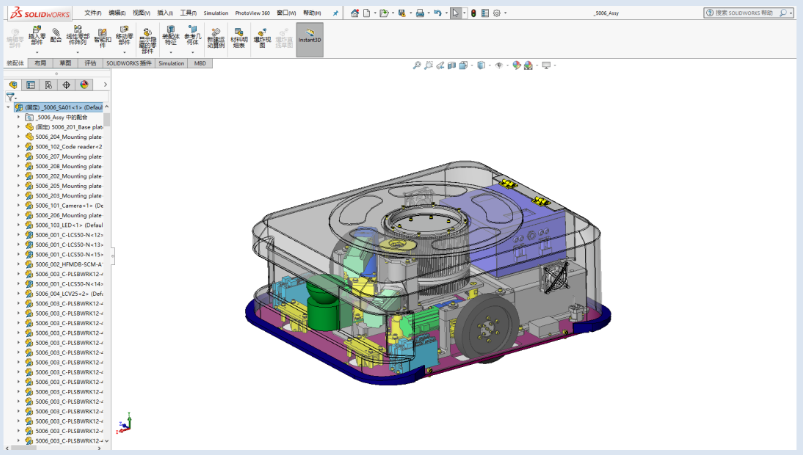Viewport: 803px width, 455px height.
Task: Click Show Hidden Components tool
Action: pyautogui.click(x=147, y=41)
